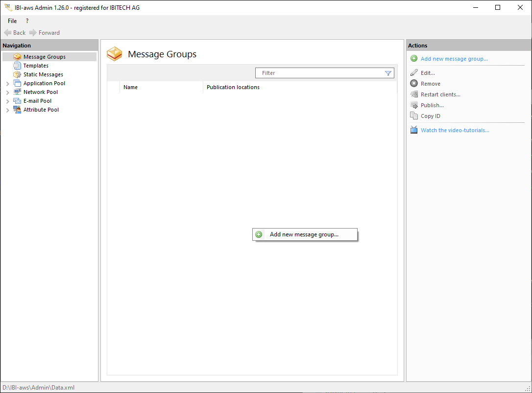Expand the E-mail Pool tree node
This screenshot has width=532, height=393.
click(x=7, y=101)
